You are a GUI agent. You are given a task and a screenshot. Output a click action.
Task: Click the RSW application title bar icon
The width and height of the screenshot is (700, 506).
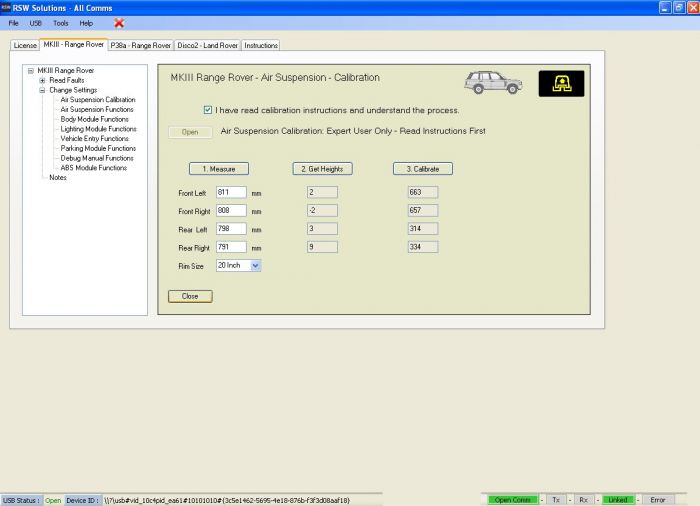[x=6, y=8]
